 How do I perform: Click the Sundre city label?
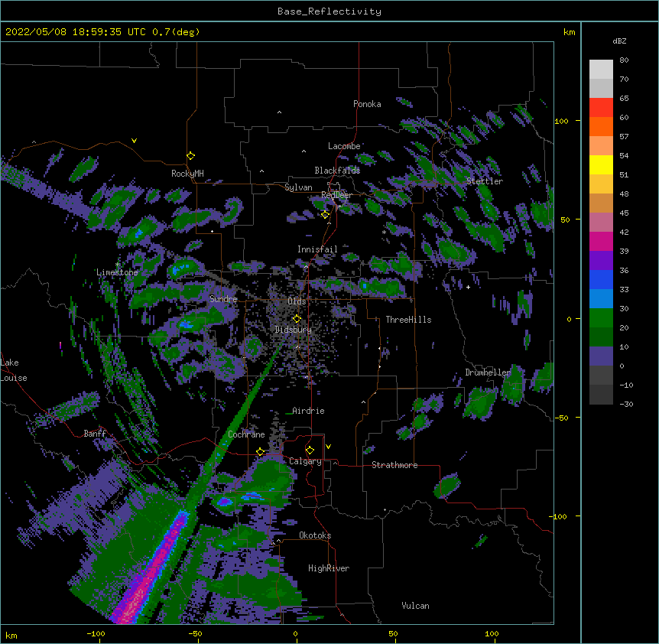223,299
